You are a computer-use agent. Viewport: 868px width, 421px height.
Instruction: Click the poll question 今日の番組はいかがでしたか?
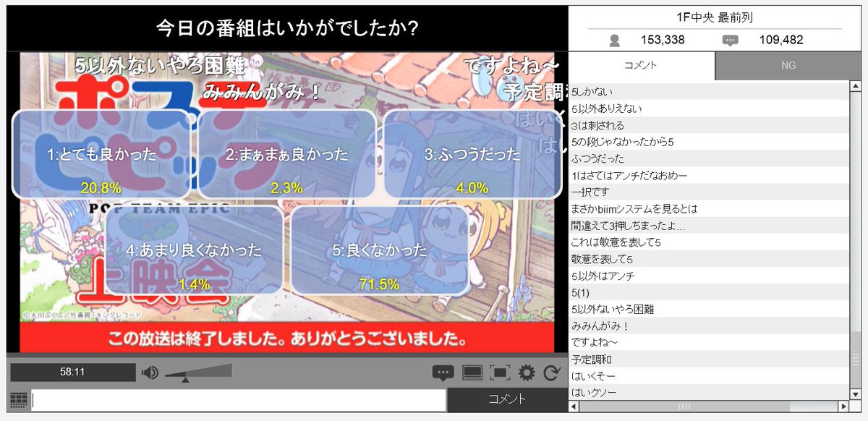coord(288,28)
